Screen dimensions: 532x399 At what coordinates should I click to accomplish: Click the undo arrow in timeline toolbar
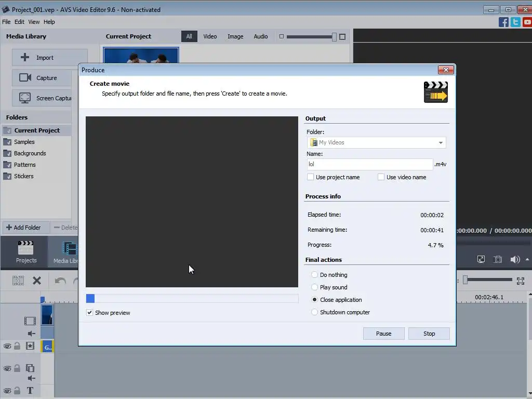[60, 281]
